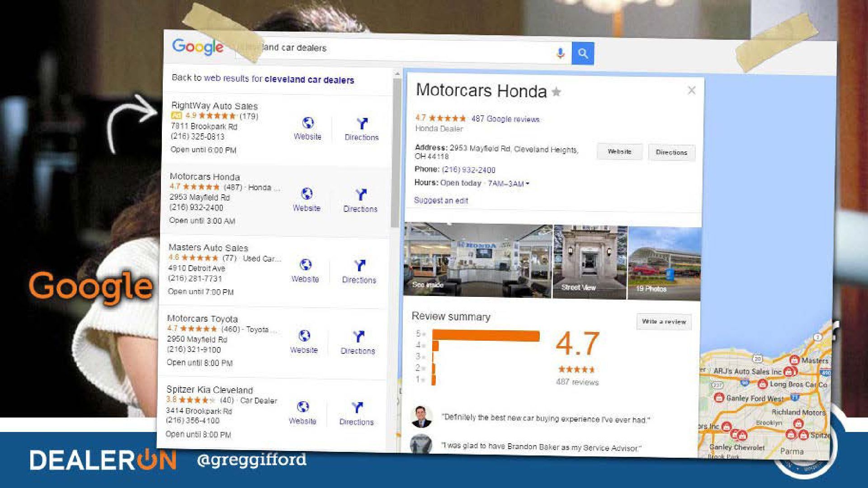Click the 5-star review bar
The width and height of the screenshot is (868, 488).
pyautogui.click(x=486, y=336)
